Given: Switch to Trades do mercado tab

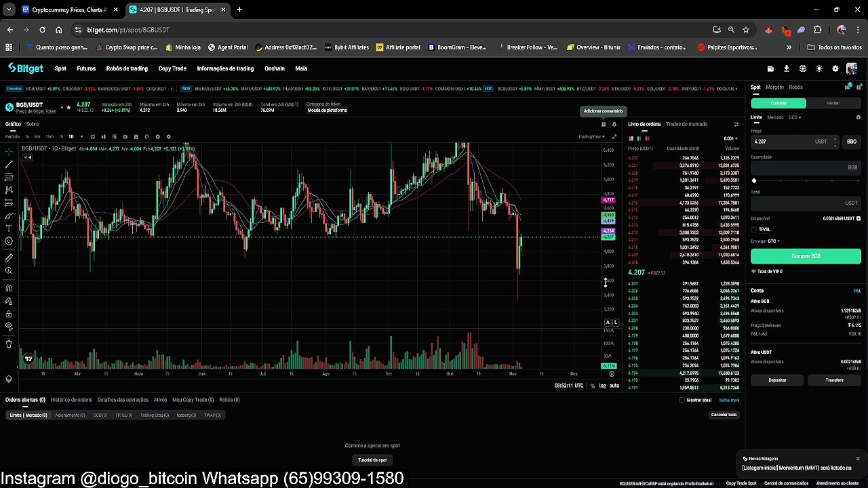Looking at the screenshot, I should pyautogui.click(x=686, y=124).
